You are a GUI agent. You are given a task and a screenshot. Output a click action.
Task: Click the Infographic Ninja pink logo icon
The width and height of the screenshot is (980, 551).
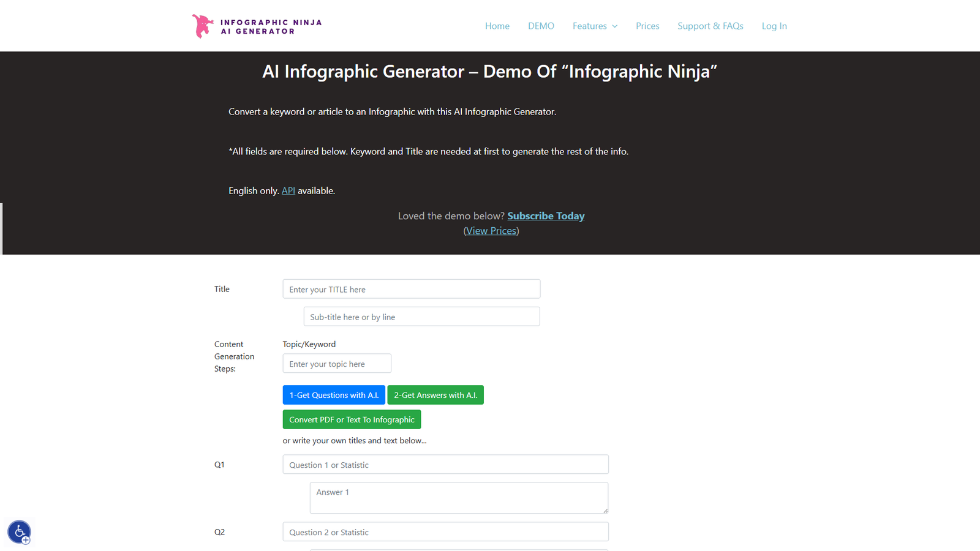click(x=201, y=26)
